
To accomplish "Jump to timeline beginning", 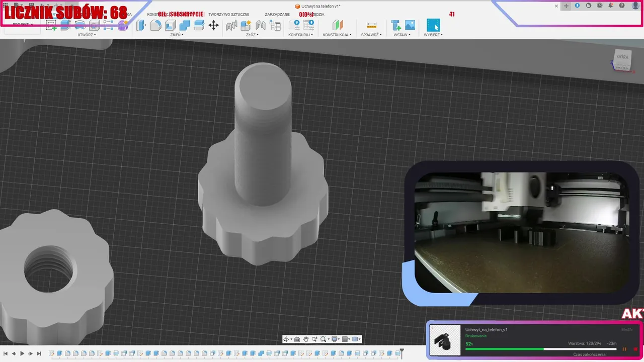I will click(6, 354).
